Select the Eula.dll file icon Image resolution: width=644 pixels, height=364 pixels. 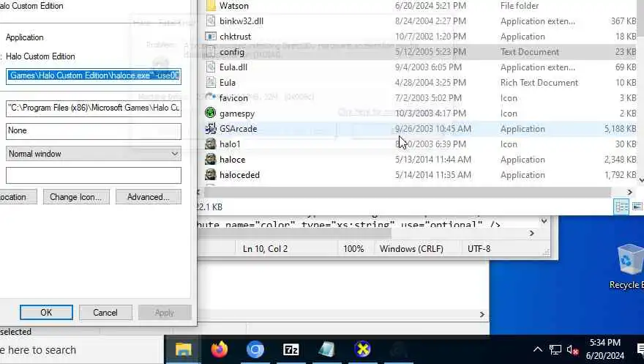[x=211, y=67]
